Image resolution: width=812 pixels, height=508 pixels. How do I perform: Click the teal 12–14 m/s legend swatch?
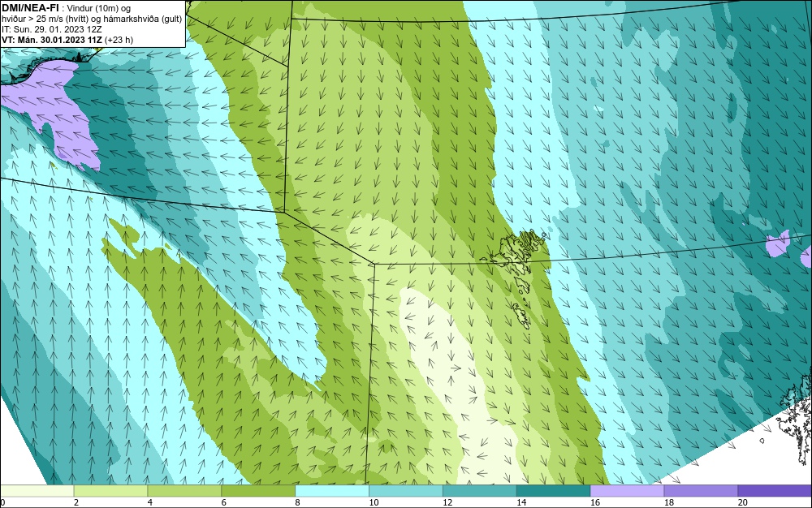click(480, 490)
